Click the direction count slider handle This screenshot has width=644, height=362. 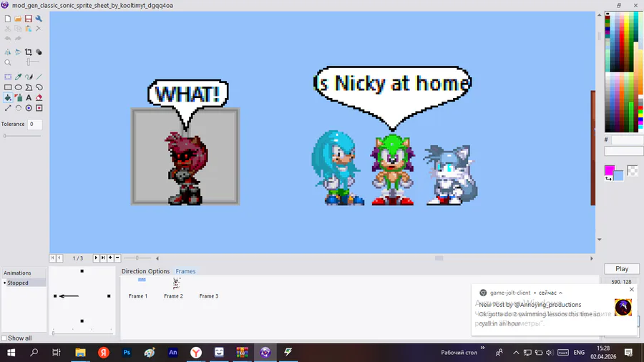[x=53, y=333]
